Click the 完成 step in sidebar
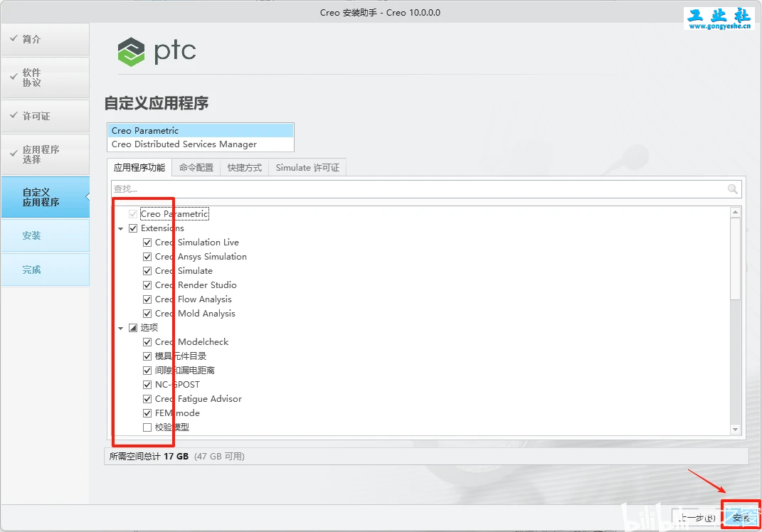Screen dimensions: 762x532 (46, 270)
